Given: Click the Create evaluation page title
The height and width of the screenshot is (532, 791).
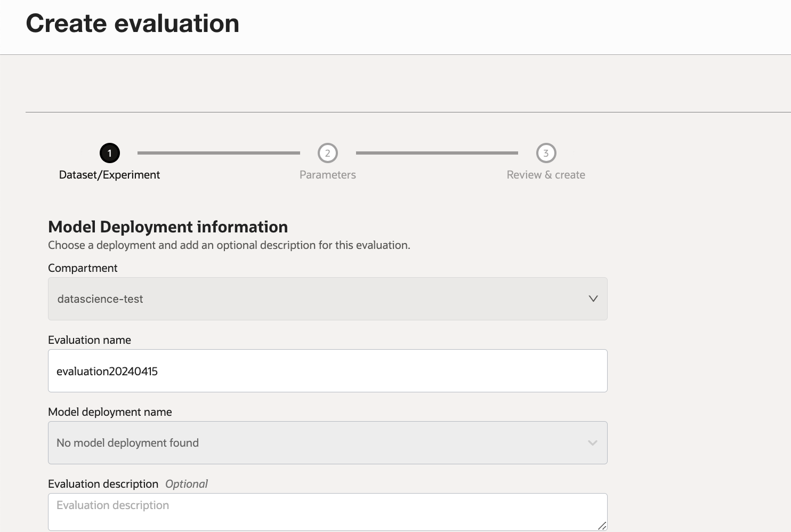Looking at the screenshot, I should [x=133, y=23].
